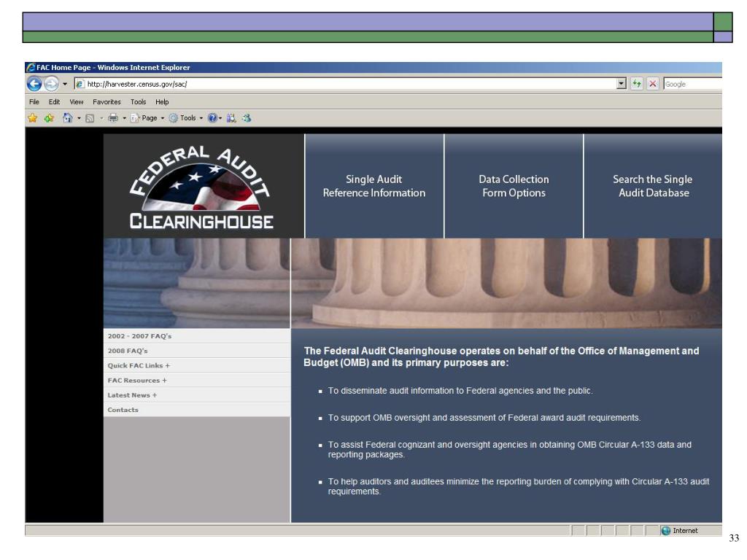747x560 pixels.
Task: Click the Messenger toolbar icon
Action: [247, 118]
